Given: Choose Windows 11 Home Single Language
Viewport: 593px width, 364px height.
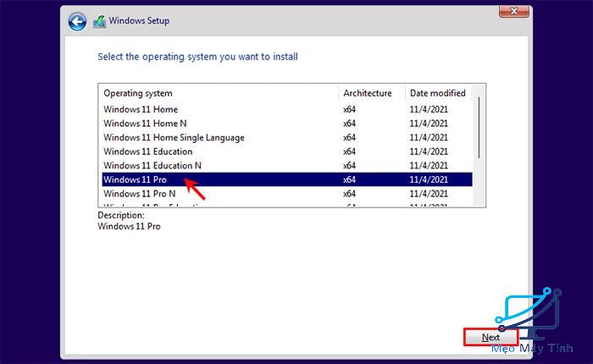Looking at the screenshot, I should point(287,138).
